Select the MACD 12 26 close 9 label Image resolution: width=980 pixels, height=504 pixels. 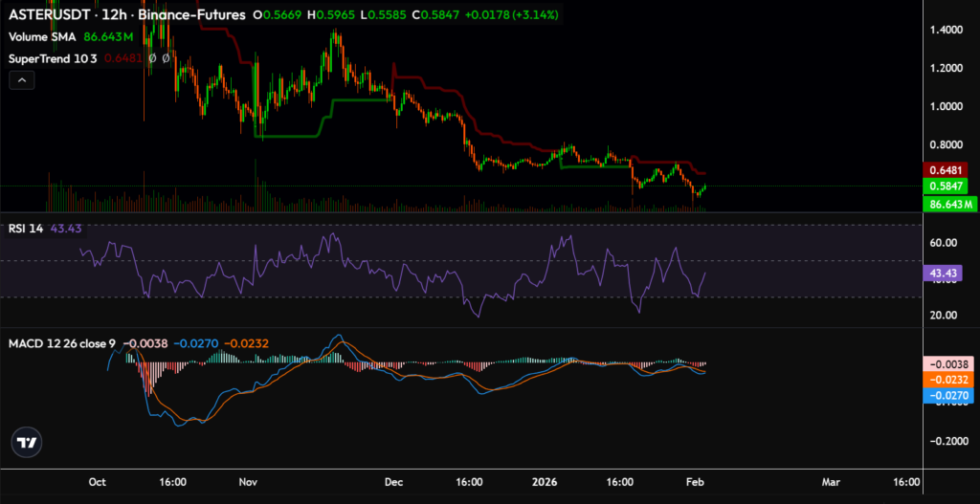[x=62, y=343]
